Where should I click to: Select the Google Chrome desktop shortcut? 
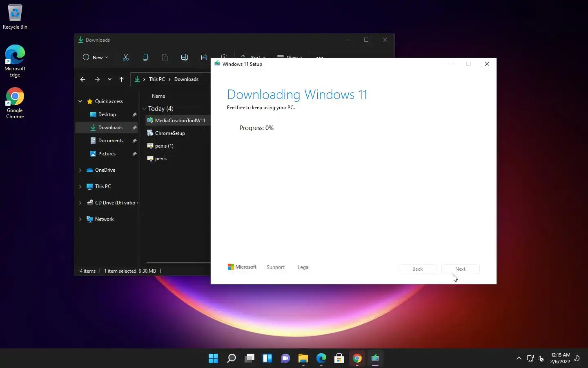[x=15, y=103]
